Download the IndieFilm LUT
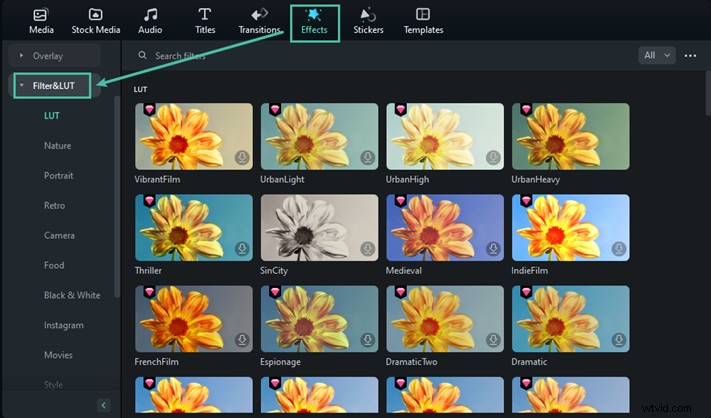This screenshot has width=711, height=418. coord(619,248)
